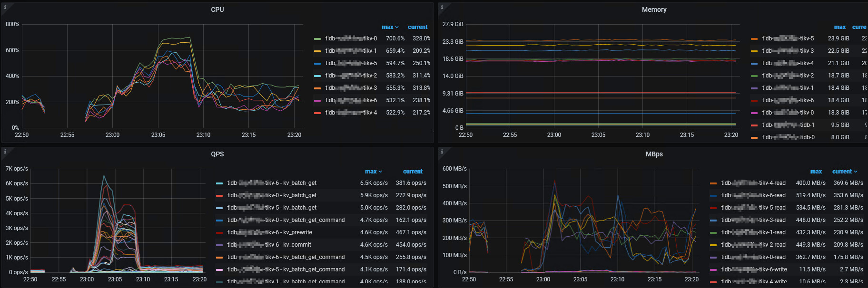Open the Memory panel title dropdown menu

[654, 10]
